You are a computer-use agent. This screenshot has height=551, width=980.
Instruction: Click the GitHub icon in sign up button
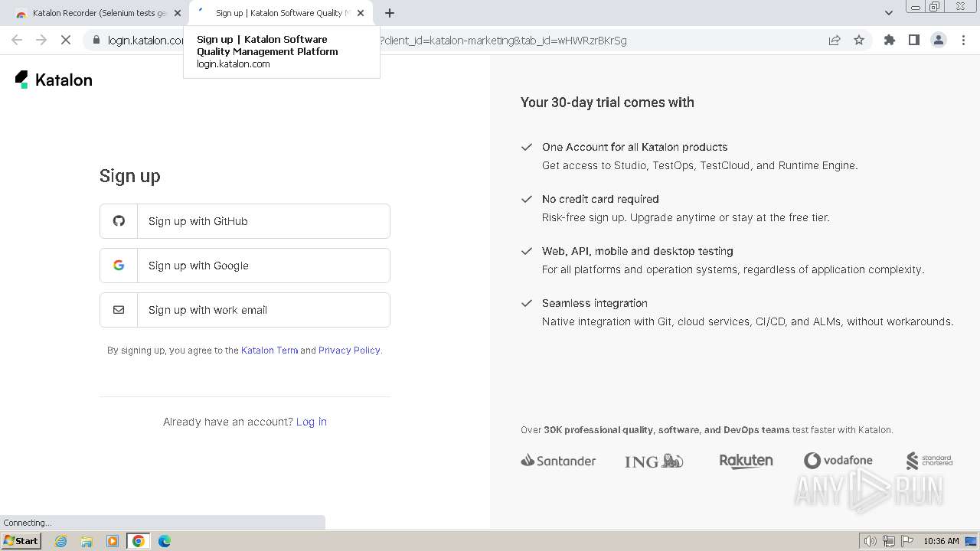point(119,221)
